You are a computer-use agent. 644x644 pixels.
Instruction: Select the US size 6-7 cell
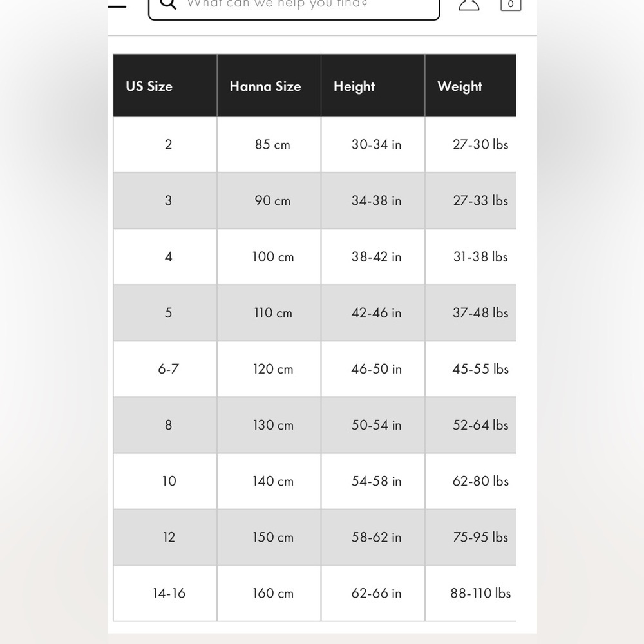pyautogui.click(x=165, y=369)
